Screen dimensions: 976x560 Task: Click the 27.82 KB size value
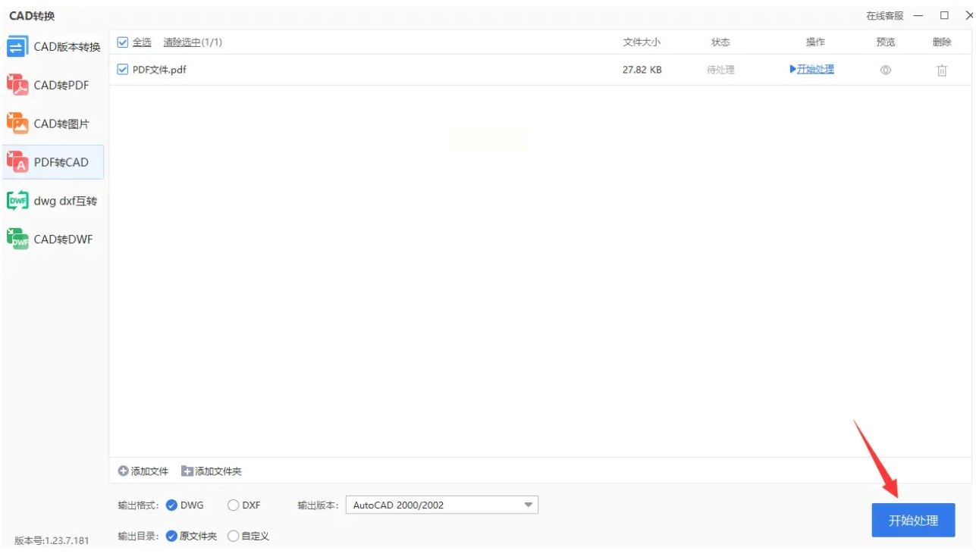tap(642, 70)
